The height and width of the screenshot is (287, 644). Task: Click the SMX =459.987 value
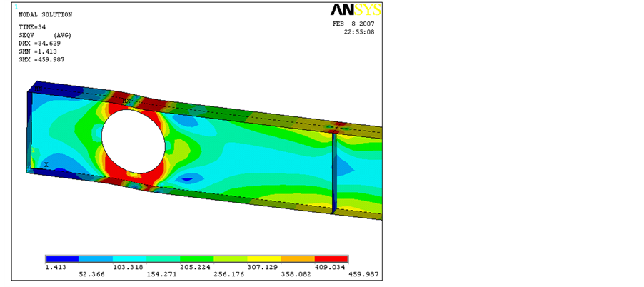pos(41,59)
